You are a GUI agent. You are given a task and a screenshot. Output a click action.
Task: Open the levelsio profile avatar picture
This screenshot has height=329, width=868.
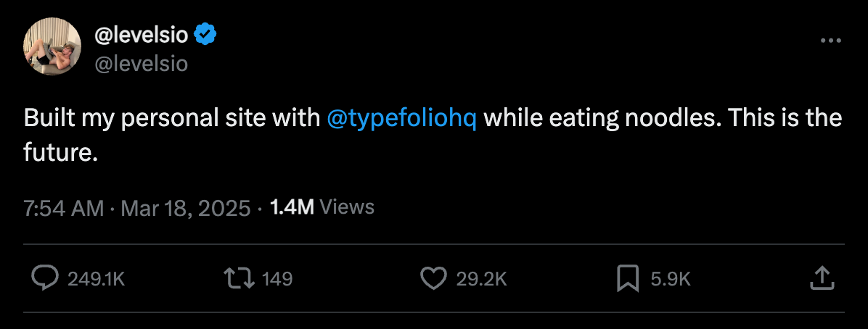point(52,46)
